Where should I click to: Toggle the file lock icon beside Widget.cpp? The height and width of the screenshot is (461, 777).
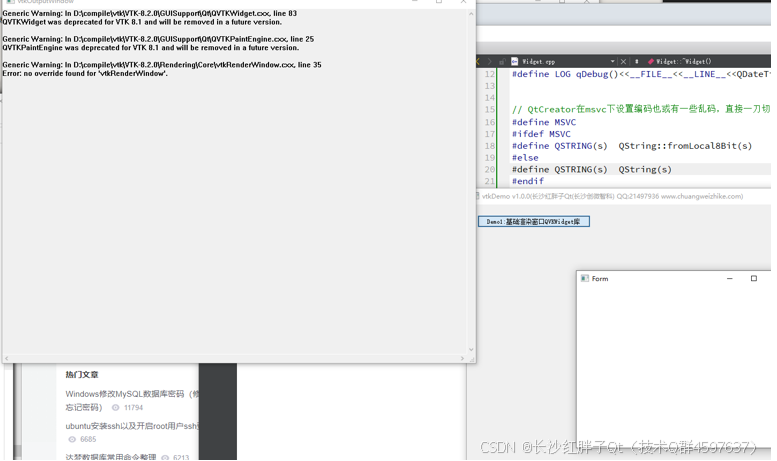pyautogui.click(x=501, y=61)
